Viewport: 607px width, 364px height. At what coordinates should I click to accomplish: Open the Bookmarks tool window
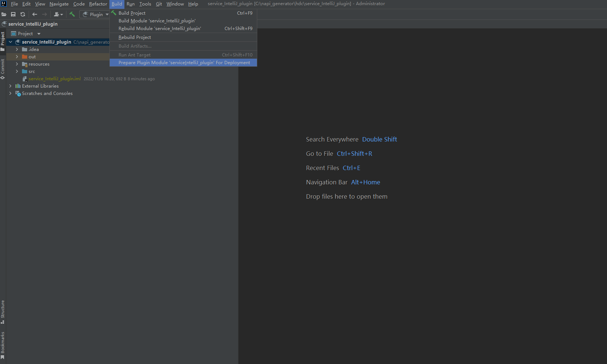tap(3, 345)
